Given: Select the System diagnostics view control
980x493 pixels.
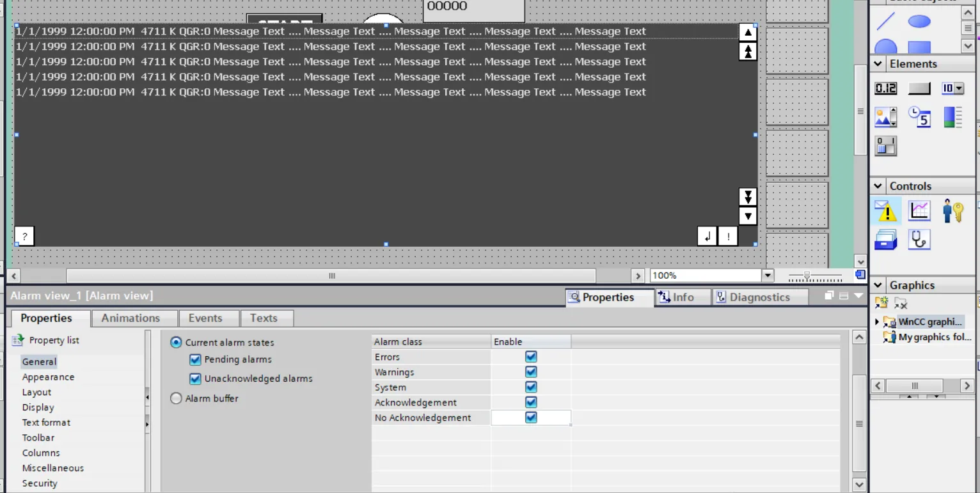Looking at the screenshot, I should 919,239.
